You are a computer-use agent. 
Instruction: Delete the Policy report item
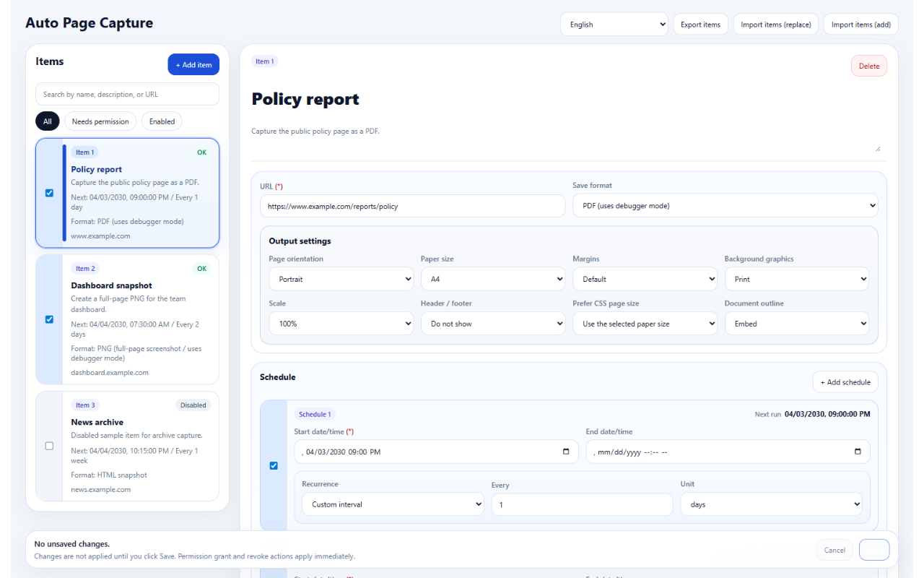(869, 66)
